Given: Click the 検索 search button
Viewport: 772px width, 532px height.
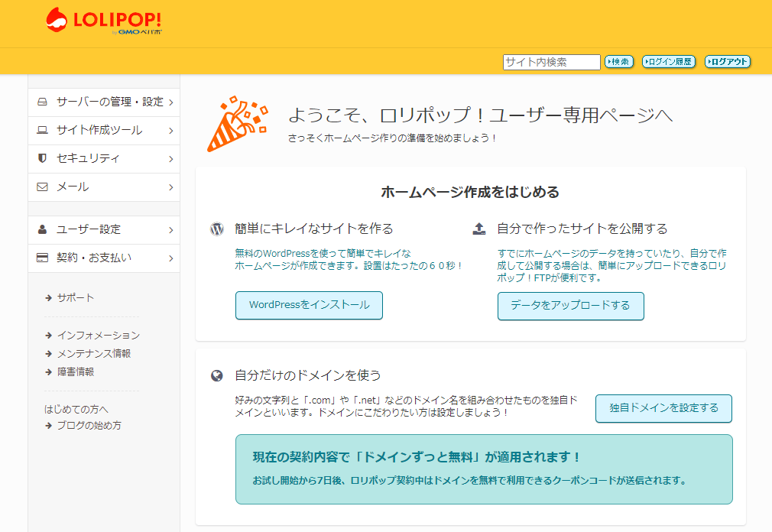Looking at the screenshot, I should coord(619,61).
